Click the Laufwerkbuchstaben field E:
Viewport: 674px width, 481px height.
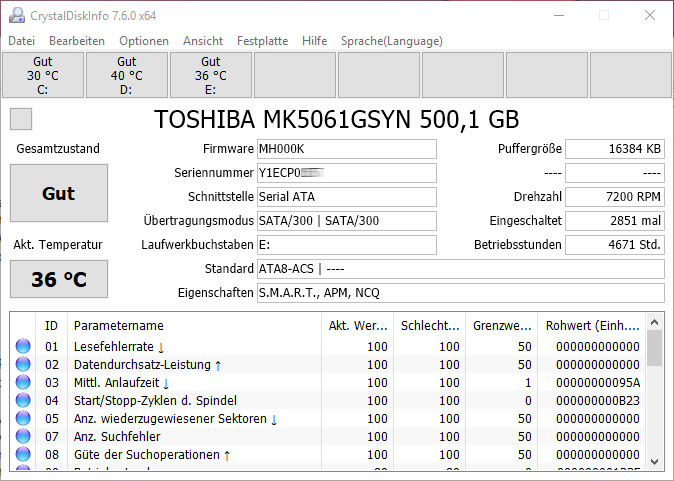pyautogui.click(x=347, y=245)
